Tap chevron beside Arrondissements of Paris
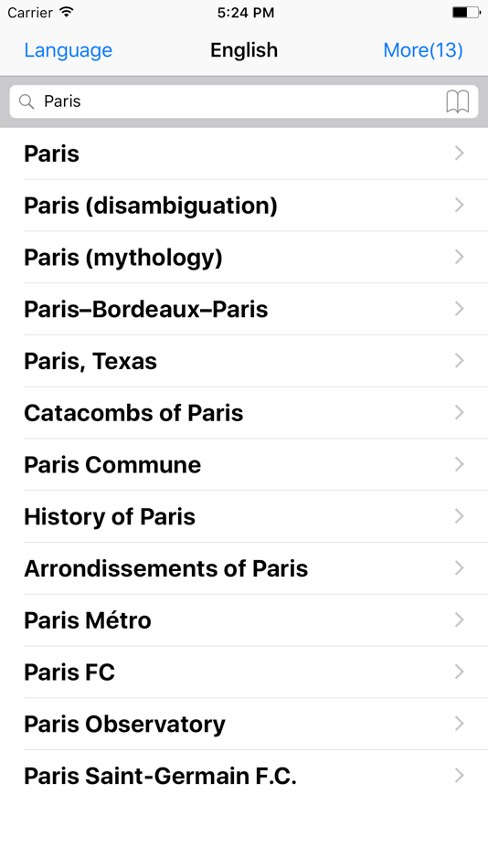488x868 pixels. point(459,568)
